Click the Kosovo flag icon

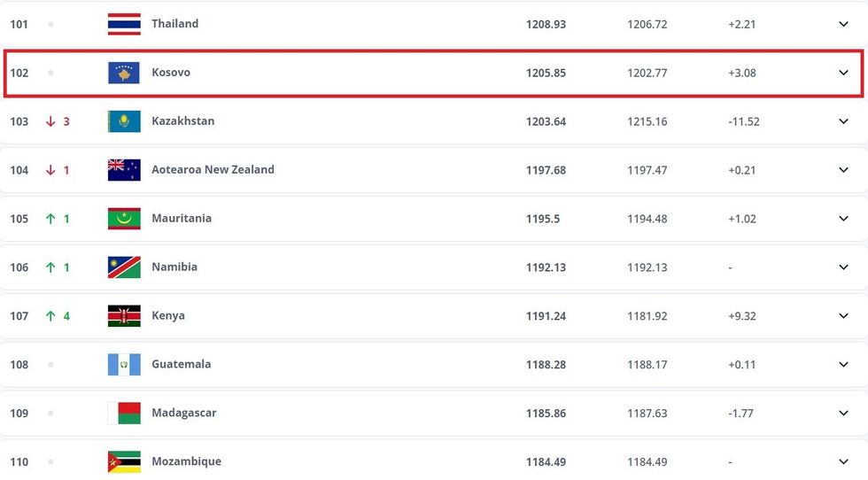coord(124,73)
